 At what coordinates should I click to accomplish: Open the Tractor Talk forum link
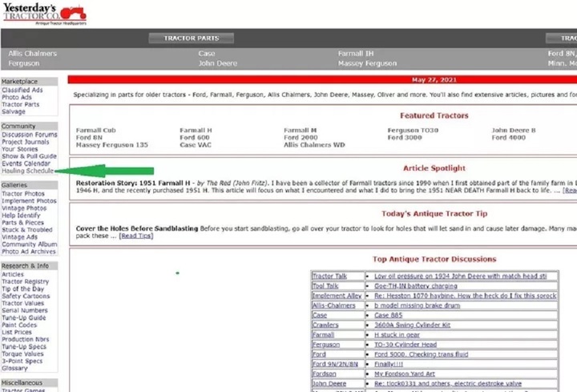click(x=329, y=276)
